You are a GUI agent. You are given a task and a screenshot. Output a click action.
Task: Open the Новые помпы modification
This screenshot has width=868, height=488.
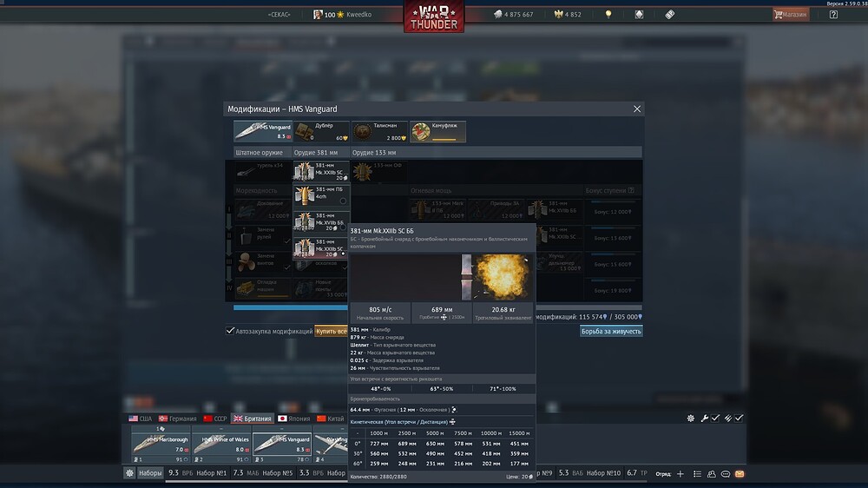(321, 288)
